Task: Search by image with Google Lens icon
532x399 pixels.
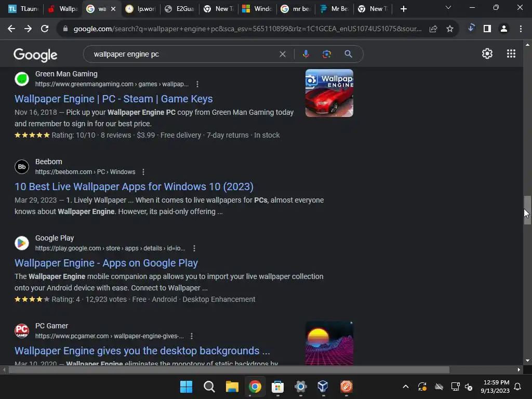Action: (326, 54)
